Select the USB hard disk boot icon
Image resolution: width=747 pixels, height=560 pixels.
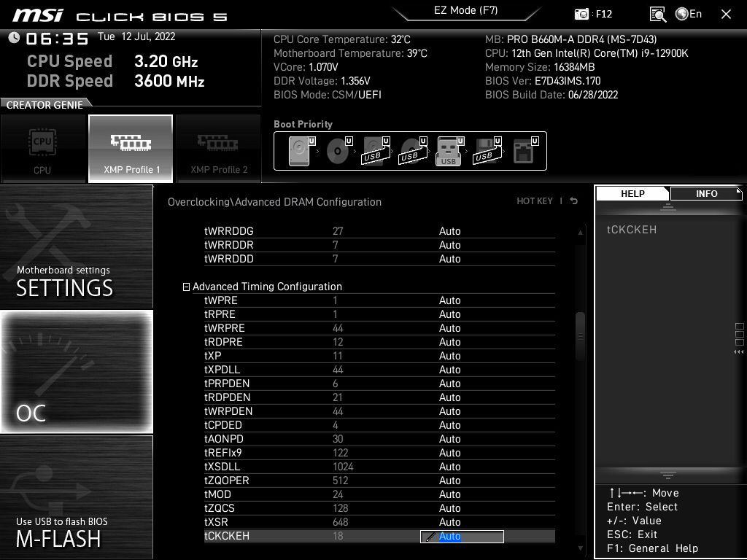tap(376, 151)
